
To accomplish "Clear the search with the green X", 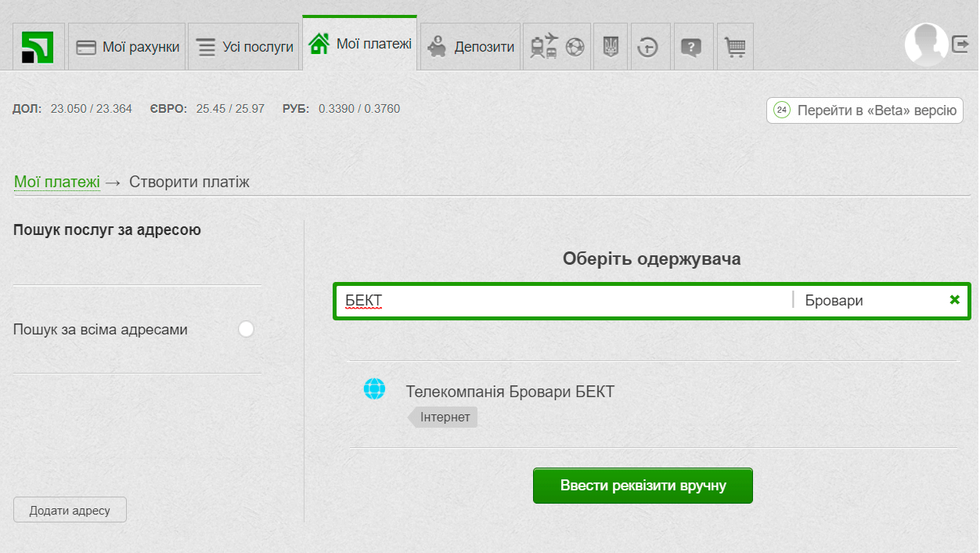I will (954, 300).
